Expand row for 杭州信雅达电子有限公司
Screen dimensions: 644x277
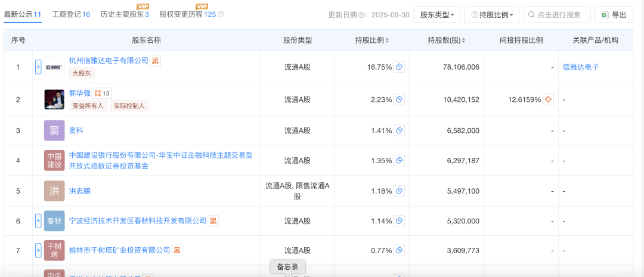pyautogui.click(x=38, y=67)
